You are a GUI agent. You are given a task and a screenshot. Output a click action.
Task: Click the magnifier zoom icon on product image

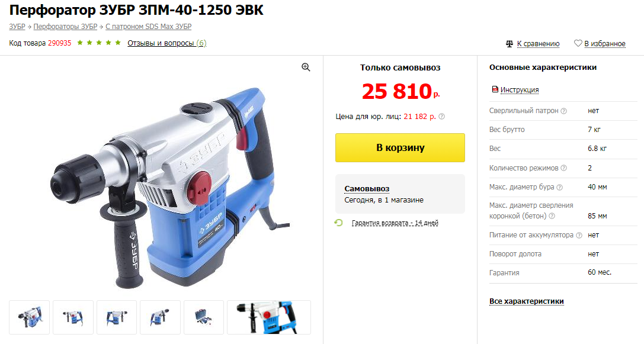[x=306, y=67]
